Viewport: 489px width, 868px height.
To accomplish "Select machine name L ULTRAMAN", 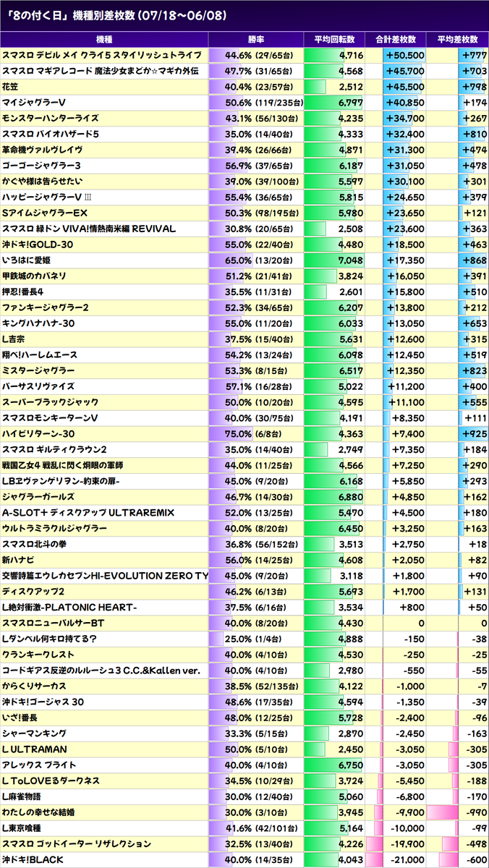I will point(35,749).
